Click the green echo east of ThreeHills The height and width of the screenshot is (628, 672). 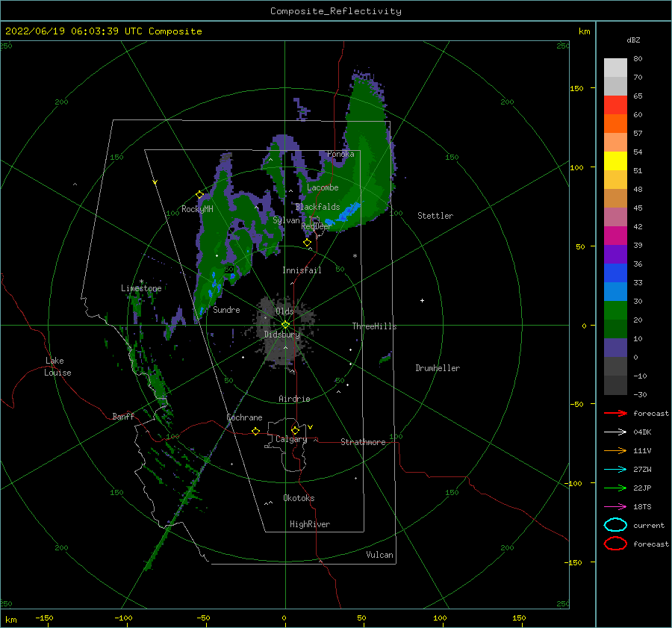(385, 358)
